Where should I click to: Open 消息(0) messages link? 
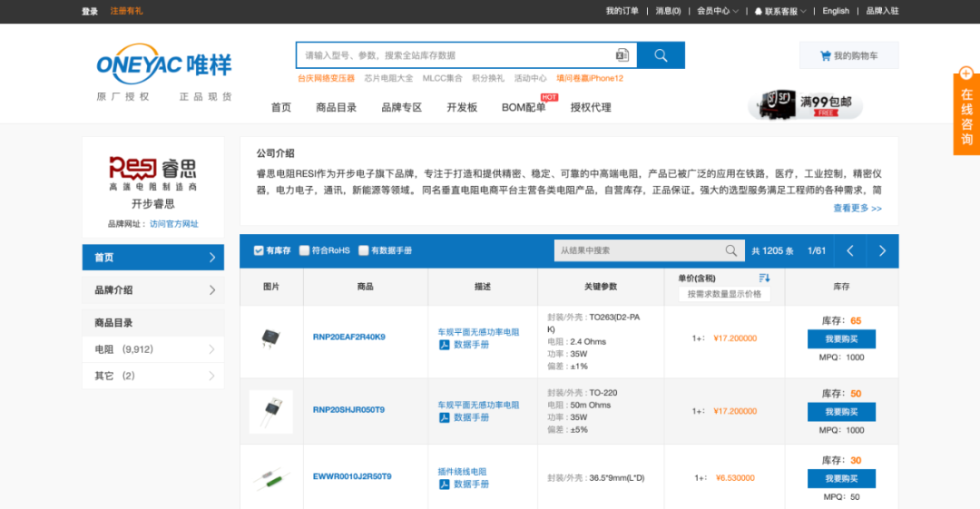[668, 11]
